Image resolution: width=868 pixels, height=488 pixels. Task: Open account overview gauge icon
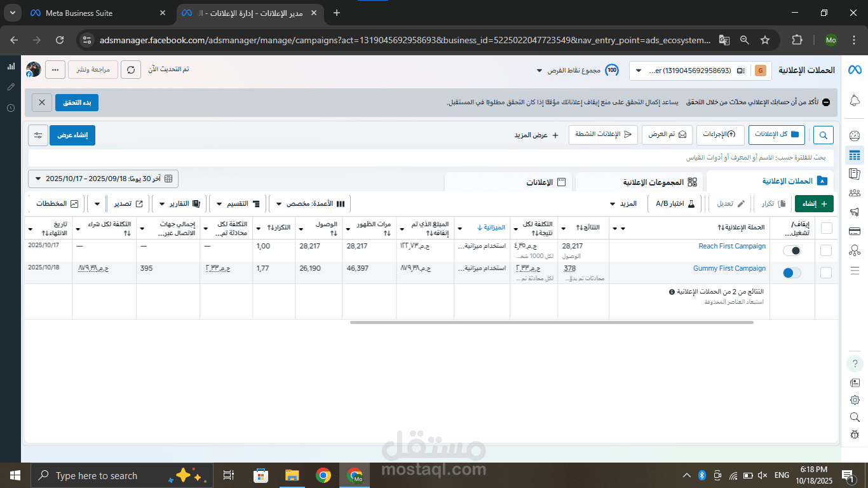(855, 136)
